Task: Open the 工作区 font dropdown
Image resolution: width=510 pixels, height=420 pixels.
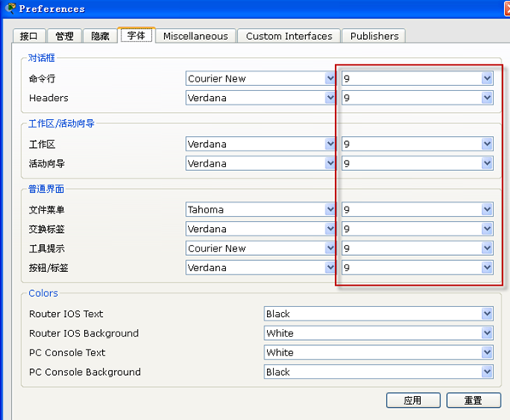Action: point(261,144)
